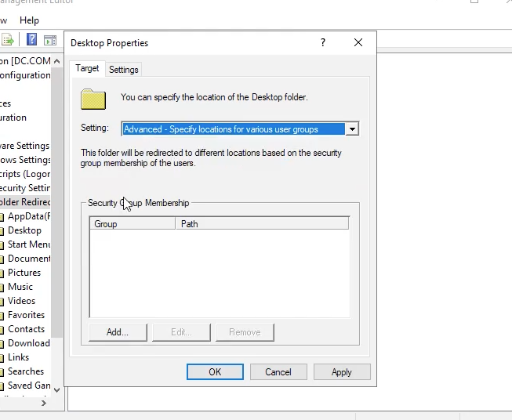Click the tree pane vertical scrollbar
Screen dimensions: 512x420
57,235
